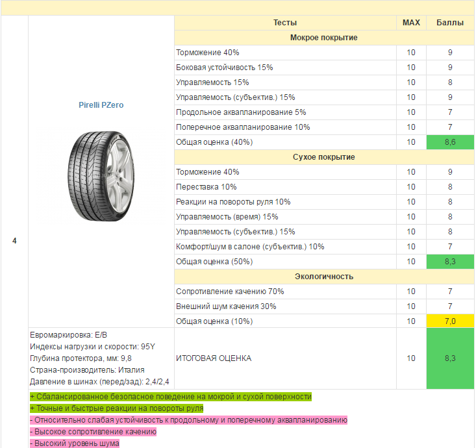Click the green final score next to ИТОГОВАЯ ОЦЕНКА
476x448 pixels.
(449, 358)
